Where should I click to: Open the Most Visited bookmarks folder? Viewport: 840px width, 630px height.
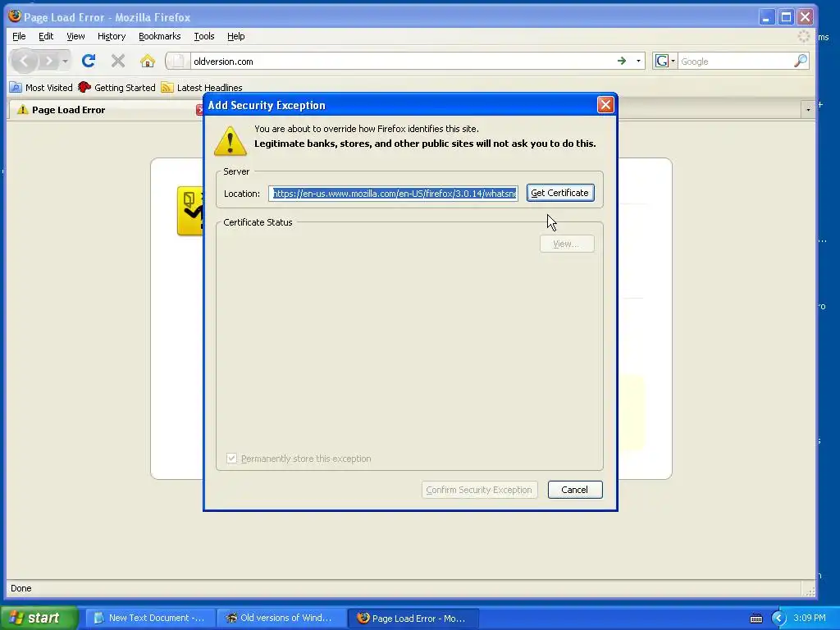point(41,87)
